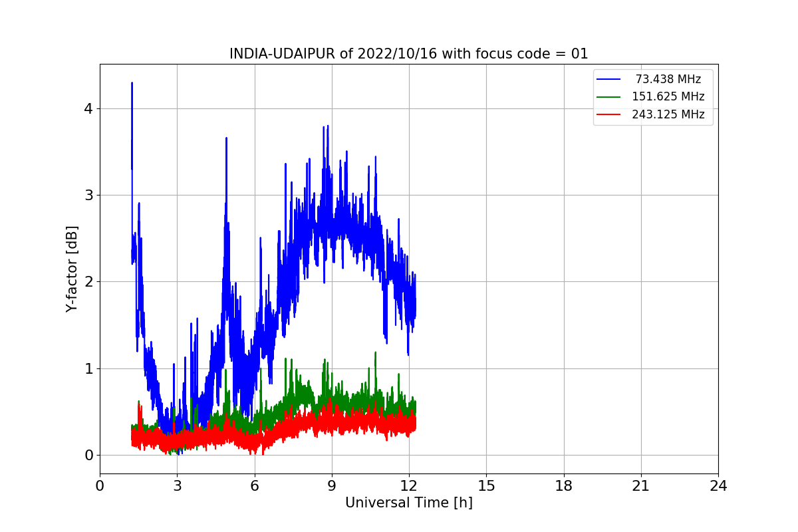Screen dimensions: 798x532
Task: Click y-axis tick label 1
Action: click(88, 368)
